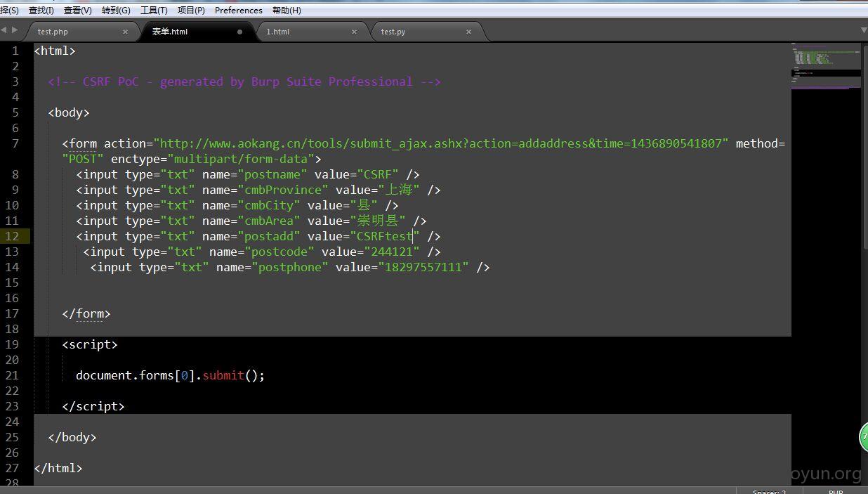Click the "上海" value string
This screenshot has height=494, width=868.
(x=399, y=190)
